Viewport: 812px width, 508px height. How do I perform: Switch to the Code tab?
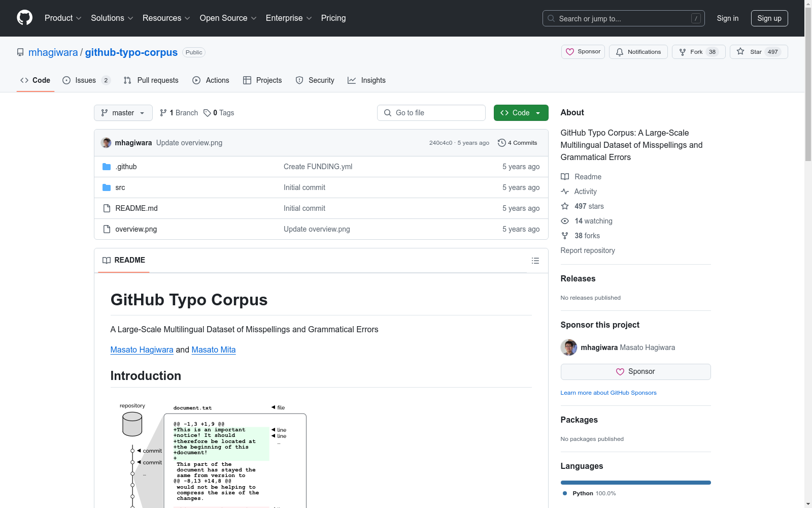[x=36, y=80]
